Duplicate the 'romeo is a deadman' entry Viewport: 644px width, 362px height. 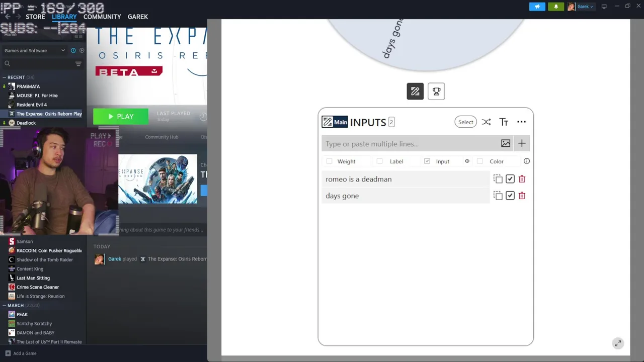(498, 179)
